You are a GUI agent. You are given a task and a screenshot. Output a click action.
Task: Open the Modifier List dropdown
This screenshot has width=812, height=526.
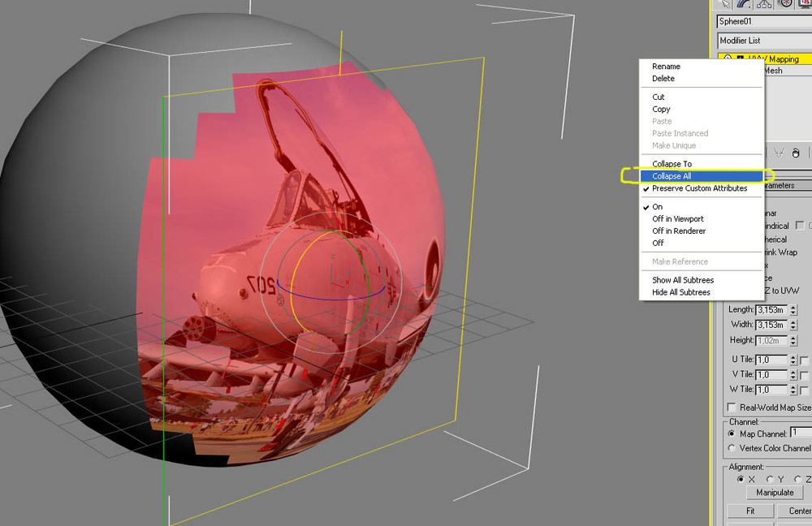[764, 41]
